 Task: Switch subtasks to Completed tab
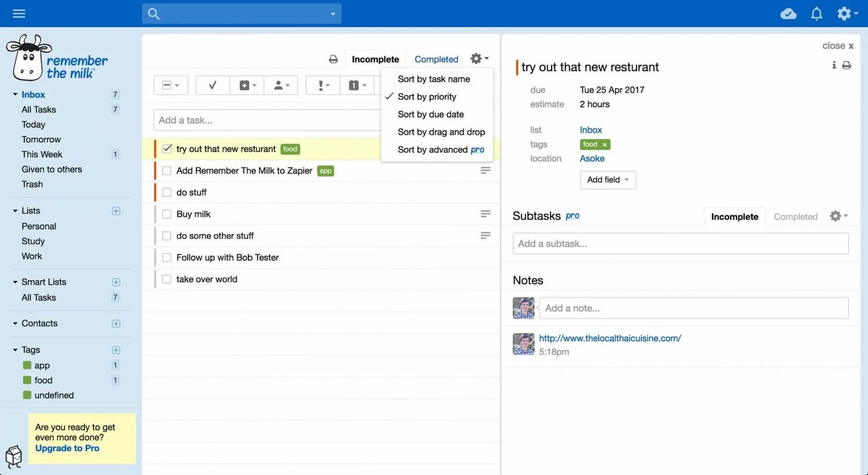[x=795, y=216]
